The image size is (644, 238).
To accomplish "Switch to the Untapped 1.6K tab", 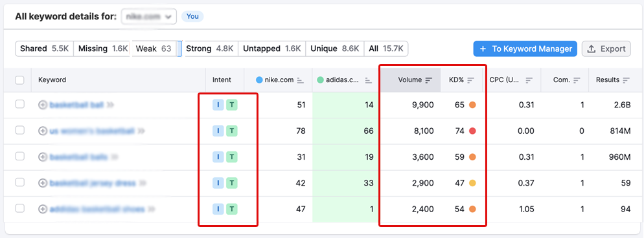I will coord(272,49).
